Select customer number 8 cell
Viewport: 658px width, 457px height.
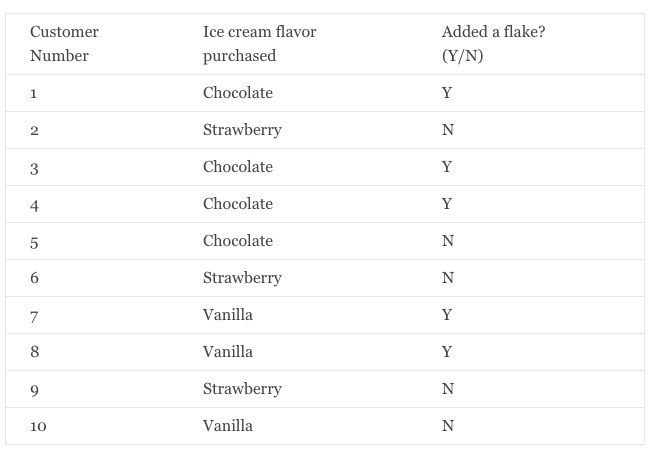coord(34,352)
